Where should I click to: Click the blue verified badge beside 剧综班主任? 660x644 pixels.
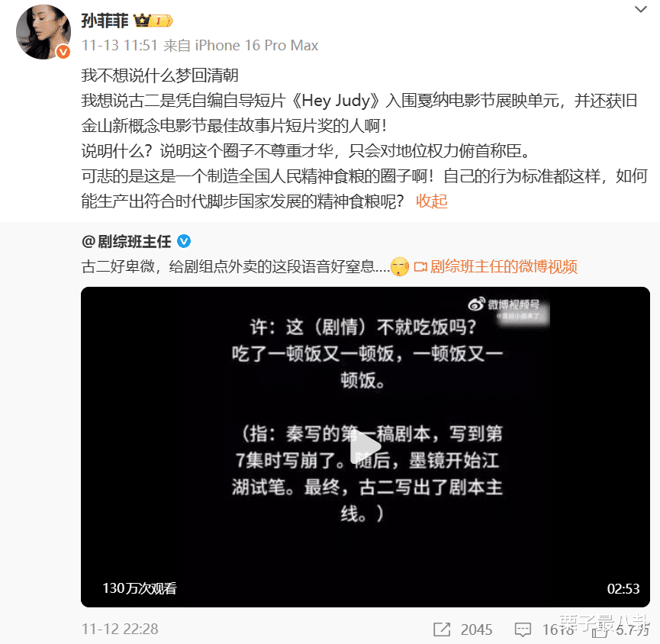[184, 241]
